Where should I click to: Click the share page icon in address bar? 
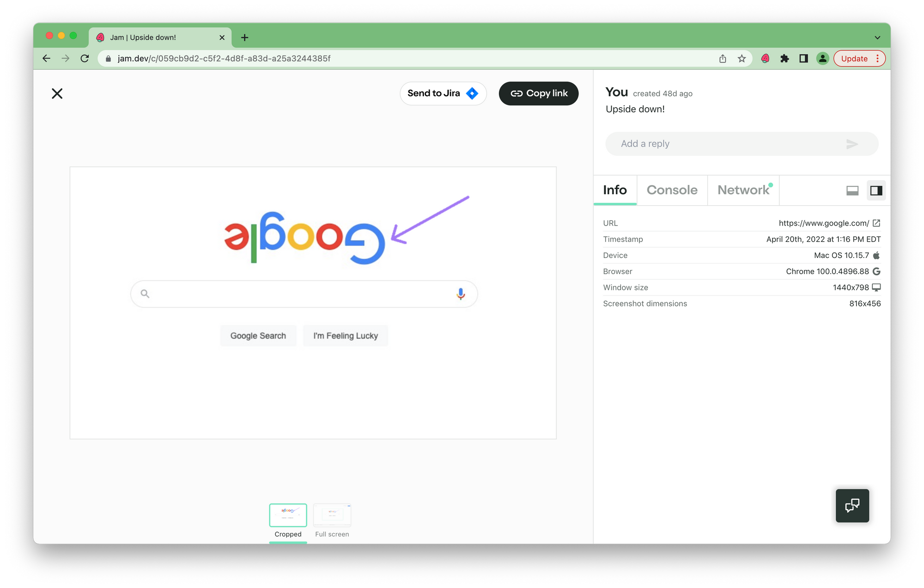point(723,59)
